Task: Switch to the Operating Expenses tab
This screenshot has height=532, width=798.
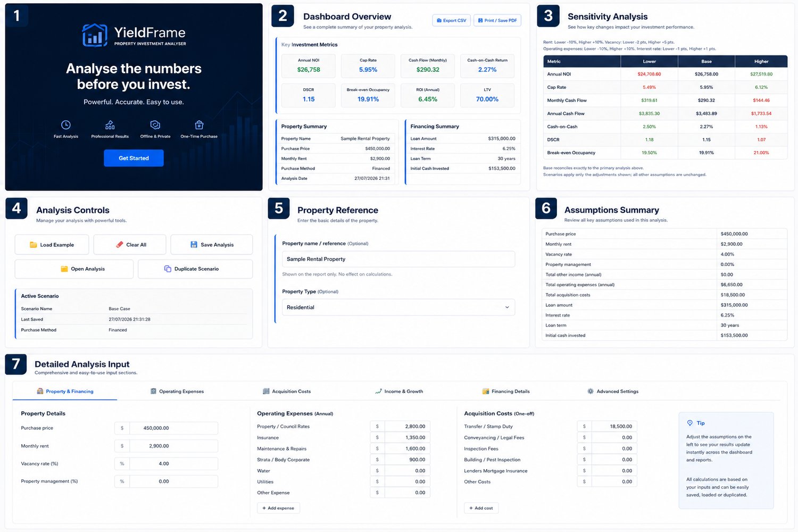Action: (x=177, y=391)
